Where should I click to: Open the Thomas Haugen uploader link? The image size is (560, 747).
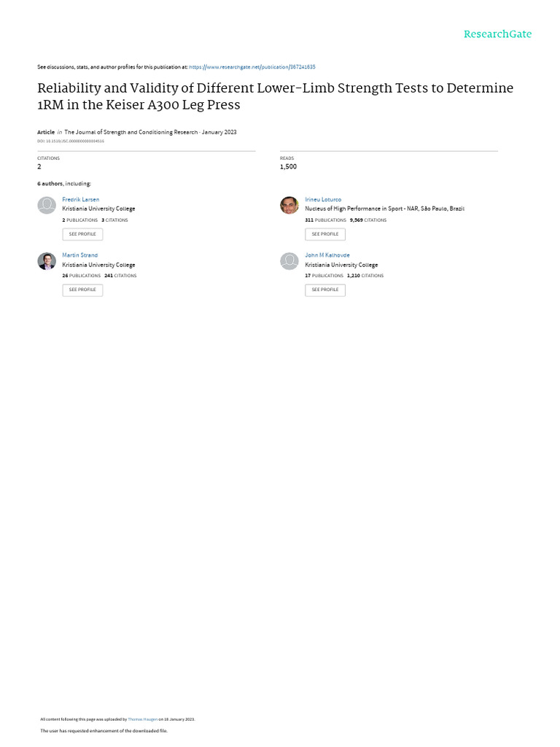pos(142,719)
